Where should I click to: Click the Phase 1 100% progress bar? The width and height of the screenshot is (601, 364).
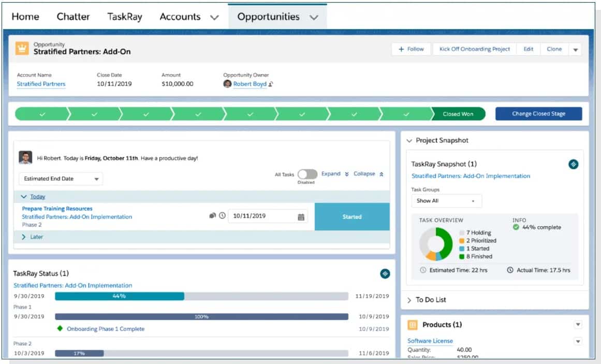pos(201,316)
